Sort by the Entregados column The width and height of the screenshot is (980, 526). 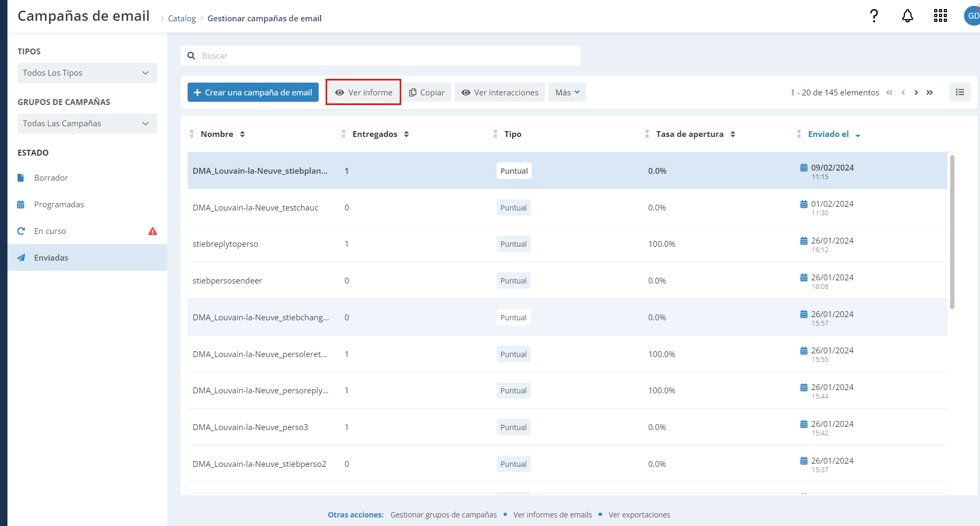(407, 134)
